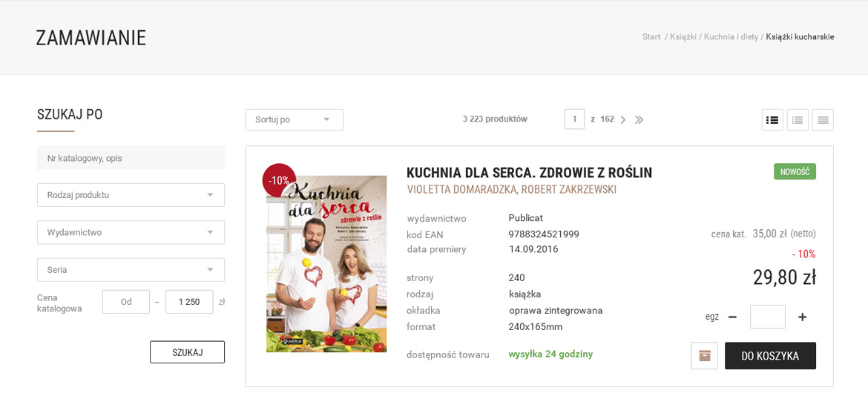Focus the Nr katalogowy, opis search field
Image resolution: width=868 pixels, height=419 pixels.
pos(131,158)
